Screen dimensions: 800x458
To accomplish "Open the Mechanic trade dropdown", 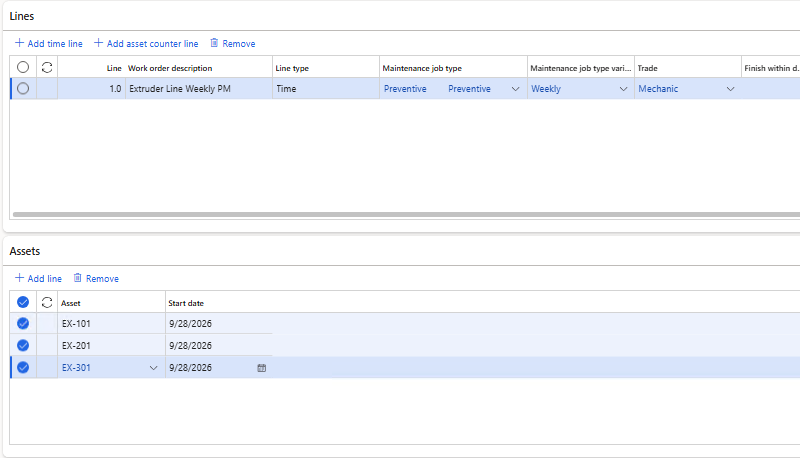I will pyautogui.click(x=731, y=89).
